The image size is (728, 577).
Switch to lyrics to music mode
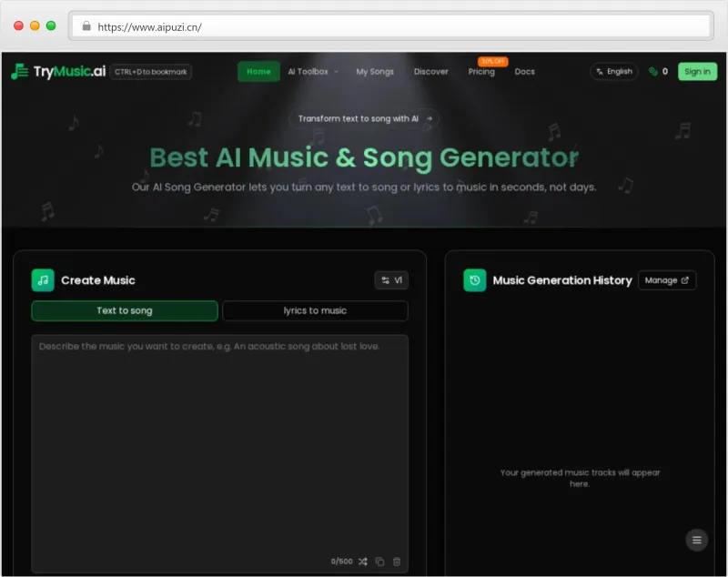click(315, 310)
